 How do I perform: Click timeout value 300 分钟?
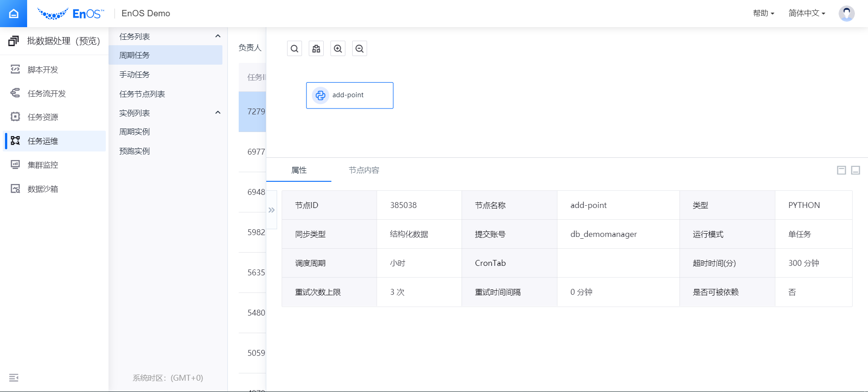click(803, 263)
